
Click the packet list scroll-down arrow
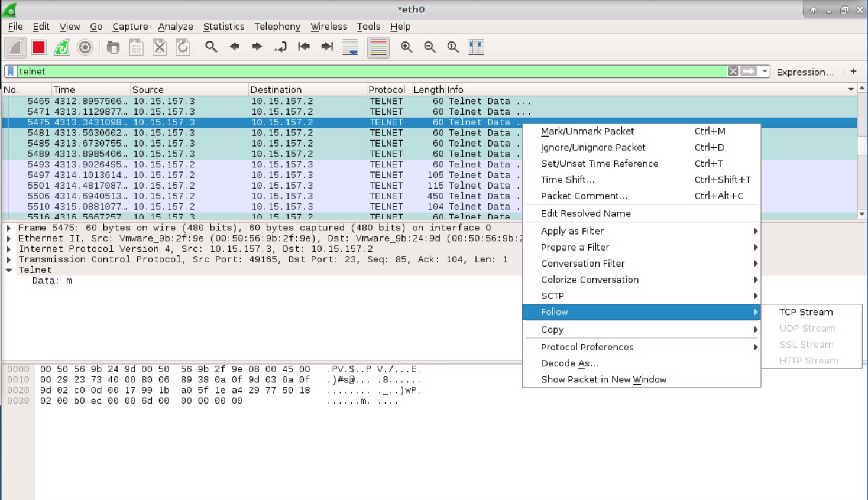point(862,214)
